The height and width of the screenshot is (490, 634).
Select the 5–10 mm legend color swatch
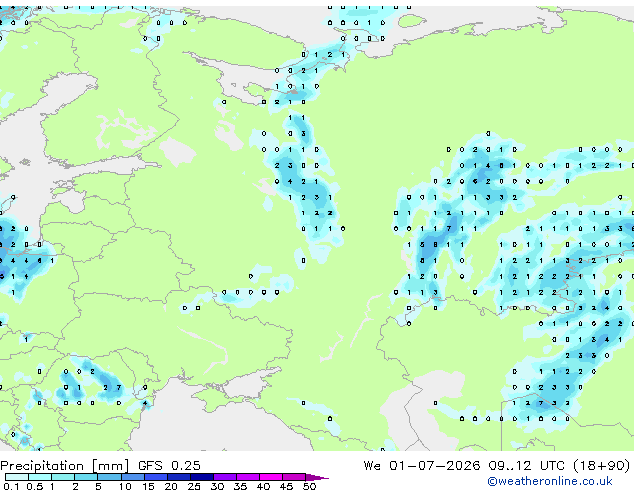click(x=109, y=477)
